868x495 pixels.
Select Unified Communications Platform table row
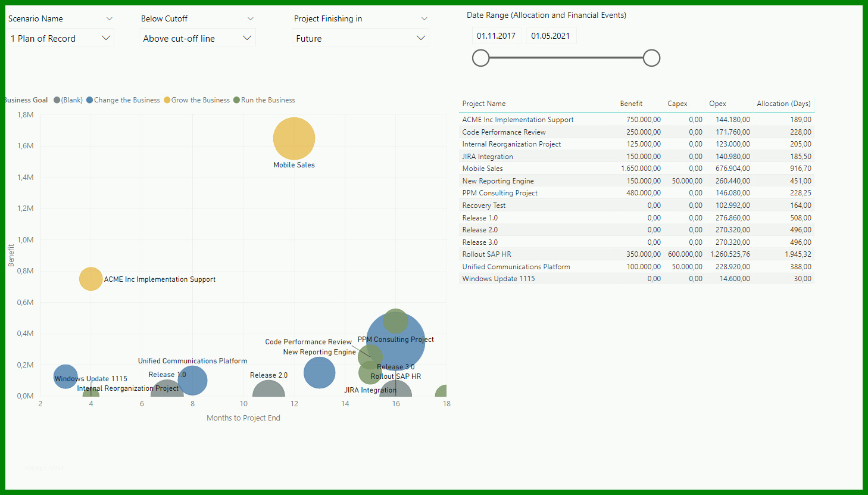636,267
